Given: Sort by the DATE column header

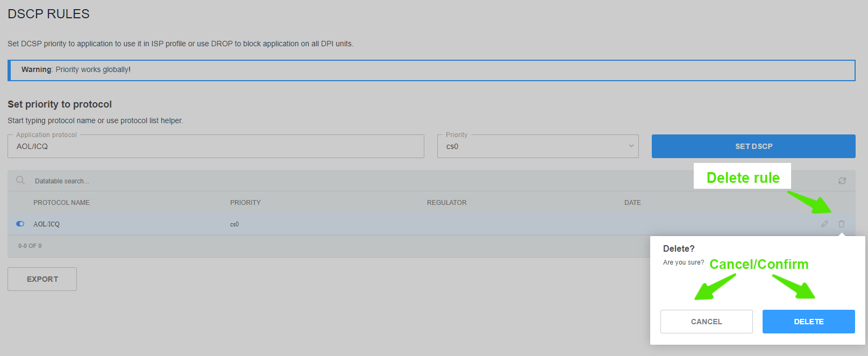Looking at the screenshot, I should (632, 203).
